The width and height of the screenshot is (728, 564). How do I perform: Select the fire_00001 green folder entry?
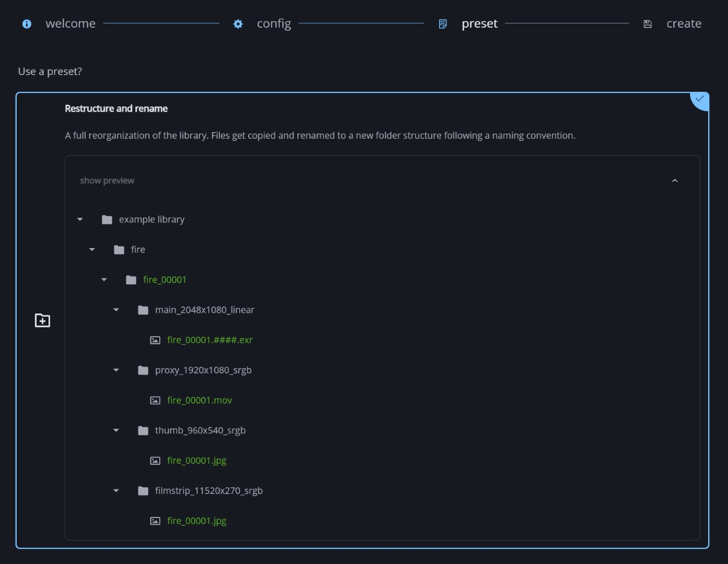(165, 280)
